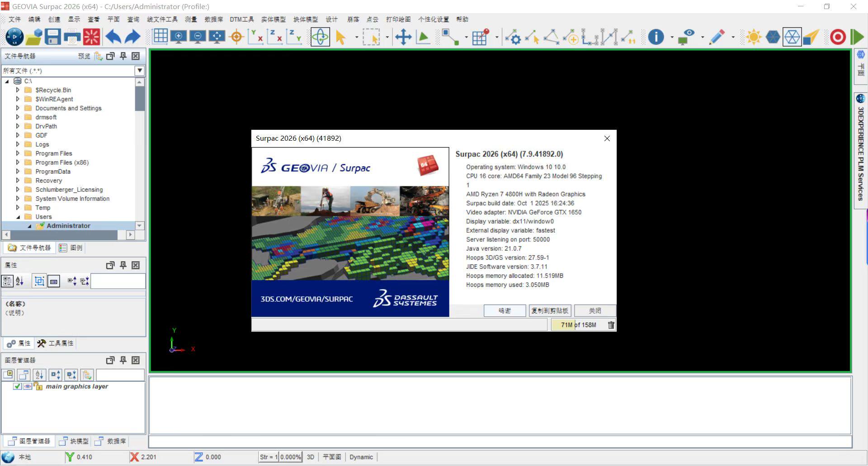The height and width of the screenshot is (466, 868).
Task: Click the blue undo arrow
Action: coord(113,37)
